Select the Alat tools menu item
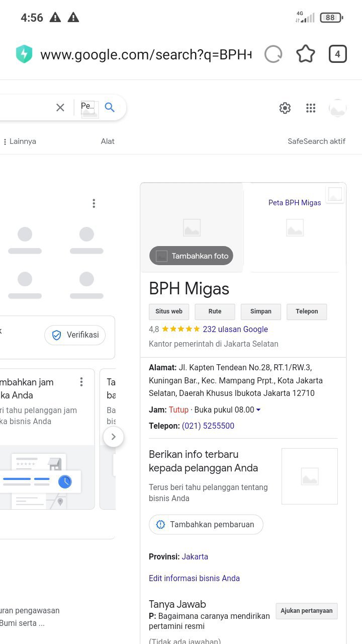Screen dimensions: 362x644 [x=108, y=141]
